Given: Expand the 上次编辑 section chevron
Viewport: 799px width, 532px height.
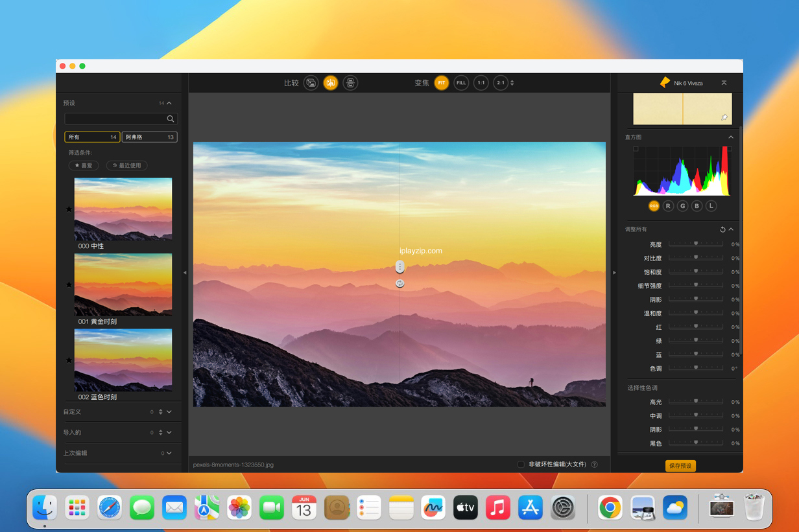Looking at the screenshot, I should [169, 454].
